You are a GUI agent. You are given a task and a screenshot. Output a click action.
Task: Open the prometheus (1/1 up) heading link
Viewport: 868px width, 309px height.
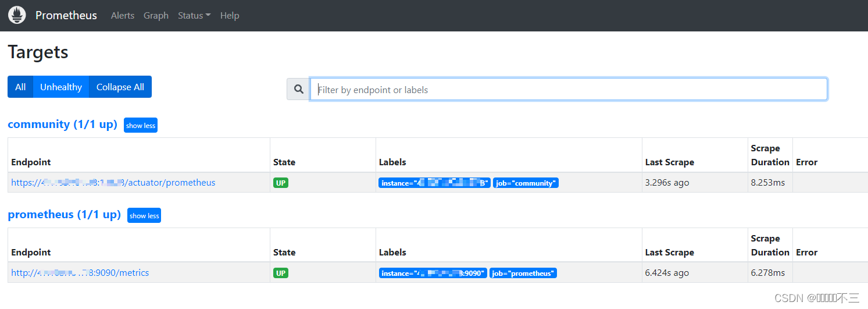click(65, 214)
